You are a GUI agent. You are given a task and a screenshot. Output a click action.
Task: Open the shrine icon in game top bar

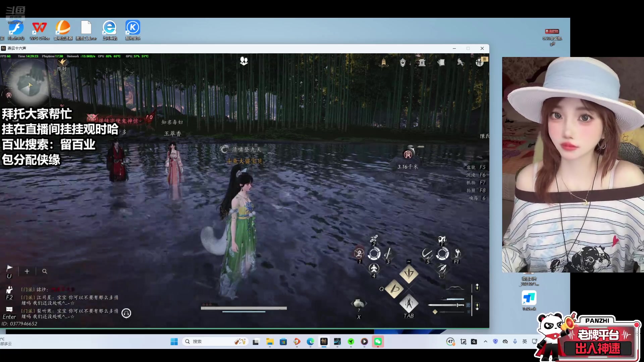click(422, 63)
